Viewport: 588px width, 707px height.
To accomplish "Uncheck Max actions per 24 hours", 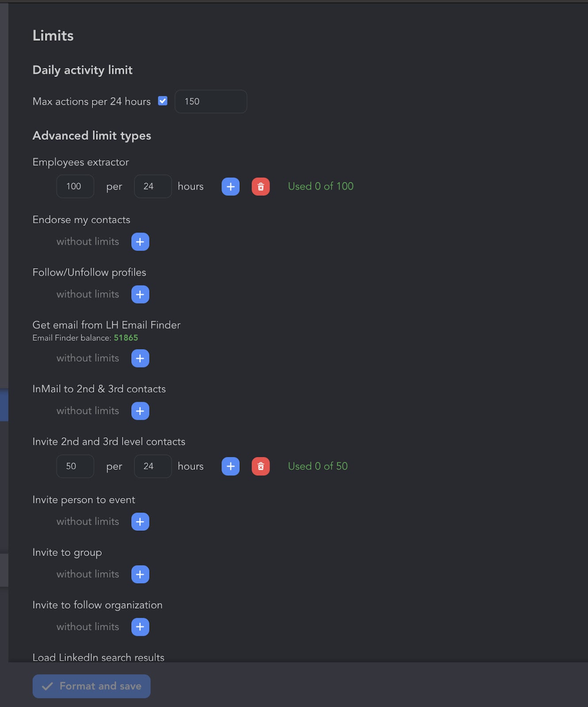I will 162,101.
